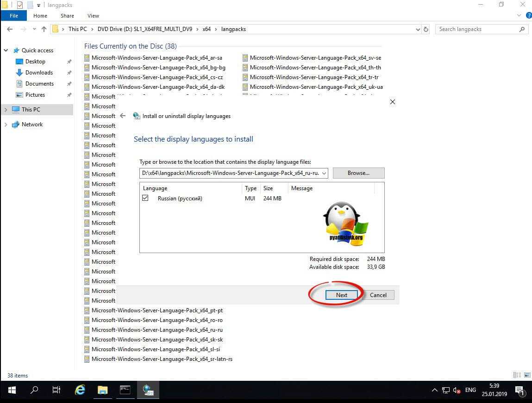
Task: Open Command Prompt from the taskbar
Action: pyautogui.click(x=125, y=390)
